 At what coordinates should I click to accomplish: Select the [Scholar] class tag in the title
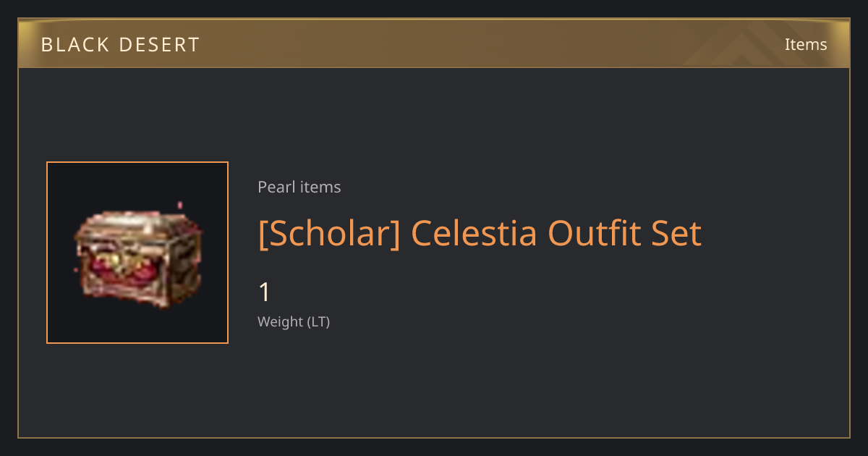pyautogui.click(x=329, y=234)
